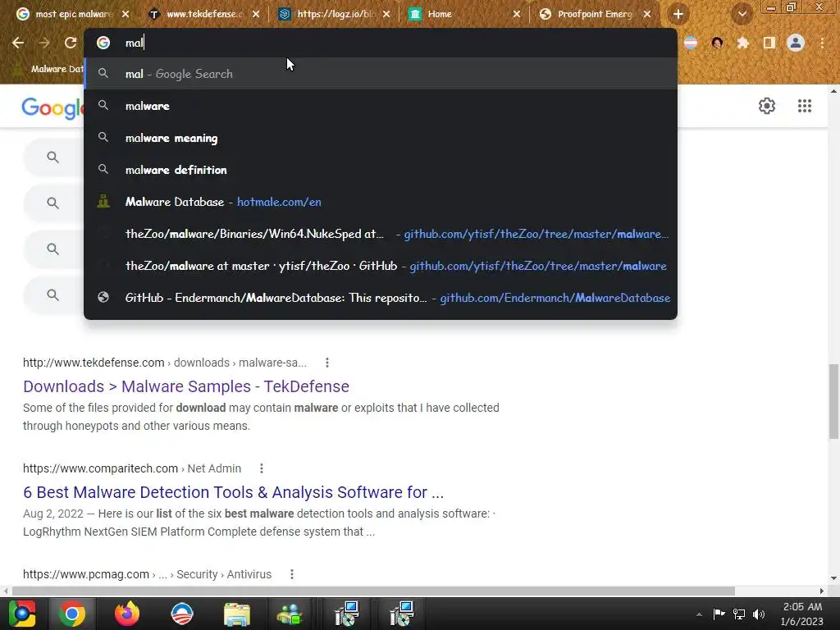Click the scroll-right arrow of horizontal scrollbar

click(x=822, y=591)
